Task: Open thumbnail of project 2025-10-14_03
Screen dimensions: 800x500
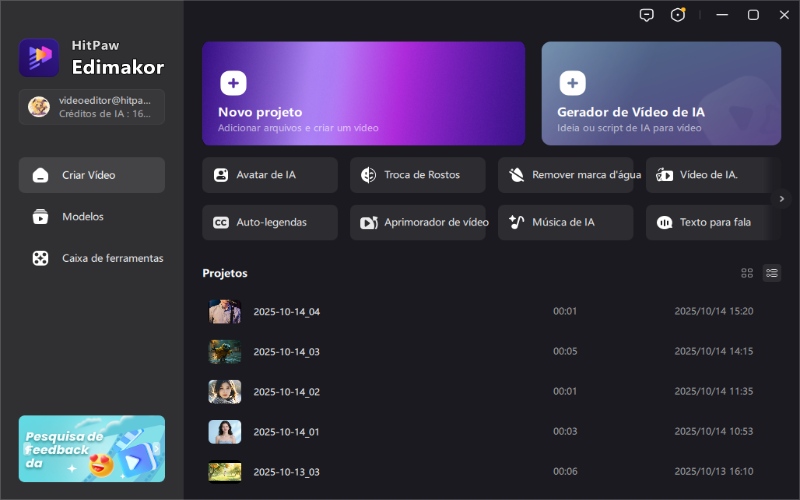Action: [x=224, y=352]
